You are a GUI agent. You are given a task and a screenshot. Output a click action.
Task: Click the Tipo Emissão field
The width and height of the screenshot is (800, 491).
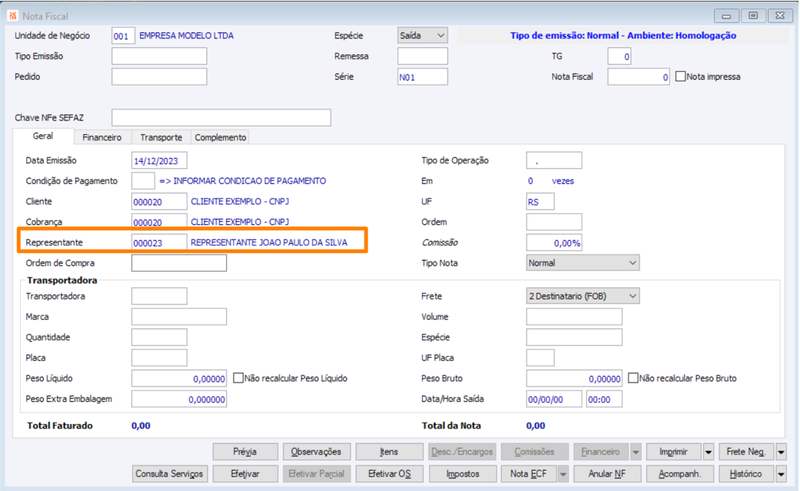159,56
